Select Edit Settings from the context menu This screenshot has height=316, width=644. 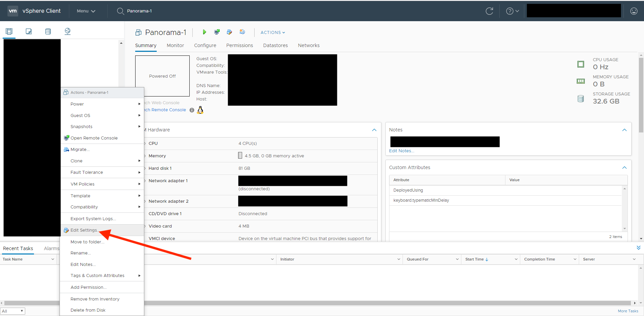(84, 230)
